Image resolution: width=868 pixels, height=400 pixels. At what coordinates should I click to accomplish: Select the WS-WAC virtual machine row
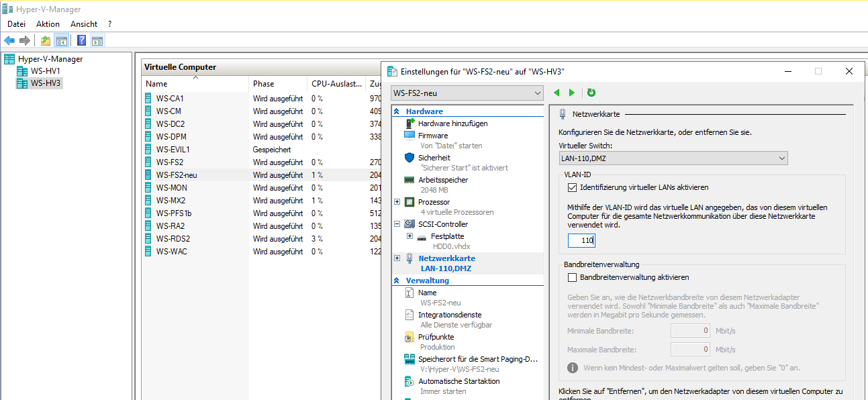[261, 251]
